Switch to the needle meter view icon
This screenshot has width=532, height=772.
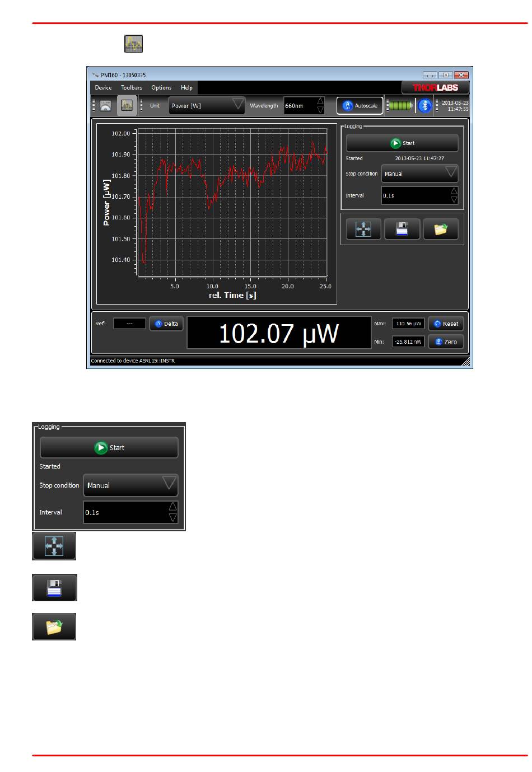tap(105, 105)
